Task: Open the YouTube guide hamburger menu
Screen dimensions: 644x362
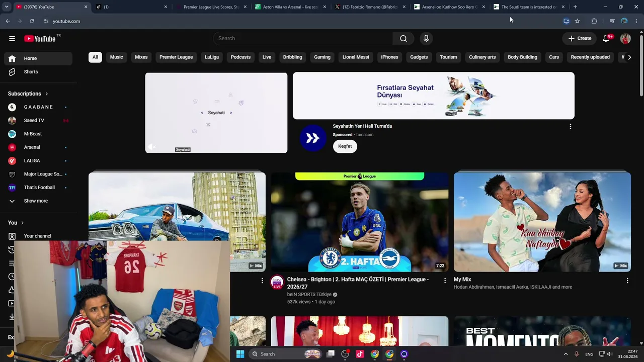Action: [x=12, y=39]
